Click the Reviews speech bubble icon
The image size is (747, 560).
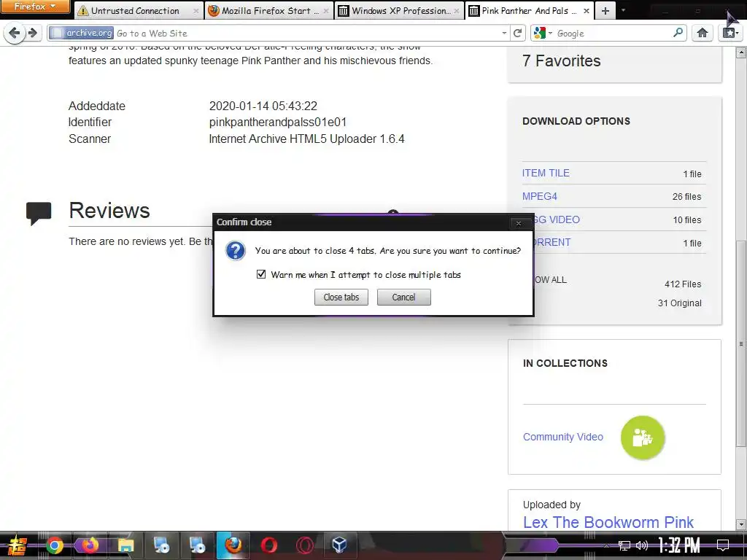coord(39,214)
